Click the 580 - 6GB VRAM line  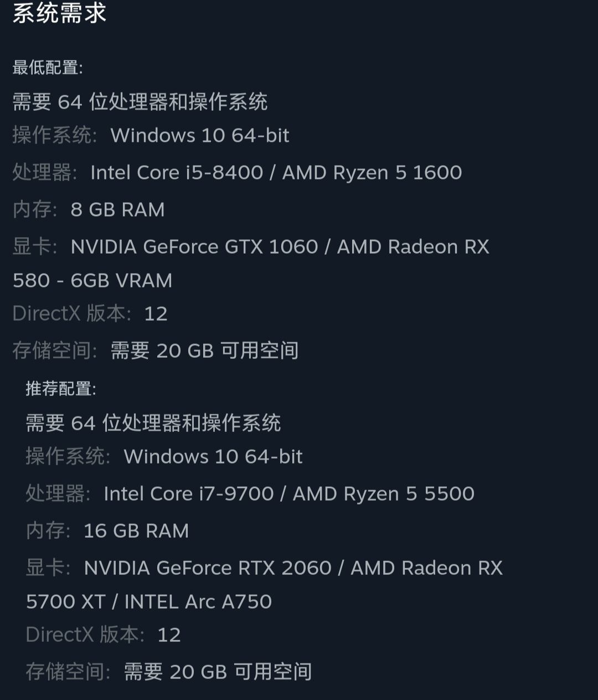tap(92, 281)
